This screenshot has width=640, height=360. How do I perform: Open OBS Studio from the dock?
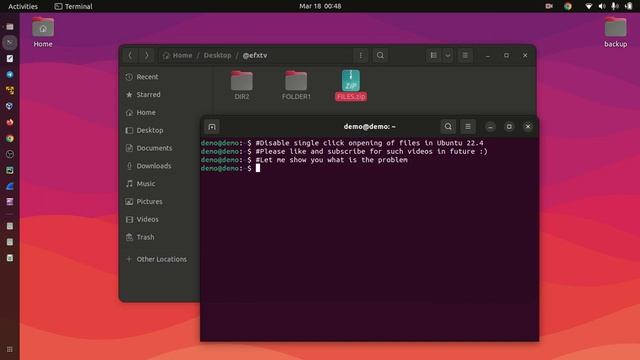[10, 154]
